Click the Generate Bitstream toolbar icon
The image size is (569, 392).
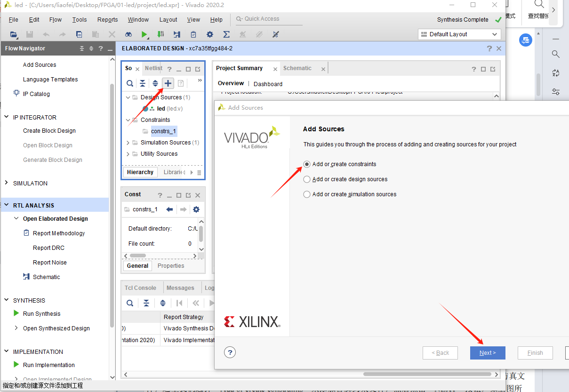[161, 34]
